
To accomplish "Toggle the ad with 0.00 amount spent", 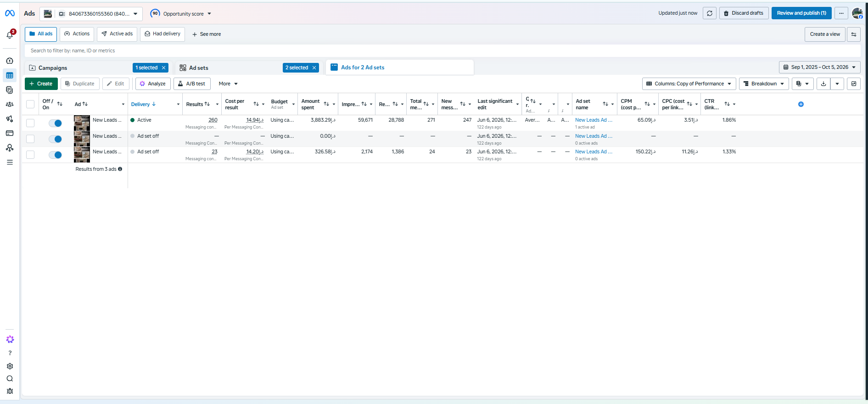I will pyautogui.click(x=55, y=139).
